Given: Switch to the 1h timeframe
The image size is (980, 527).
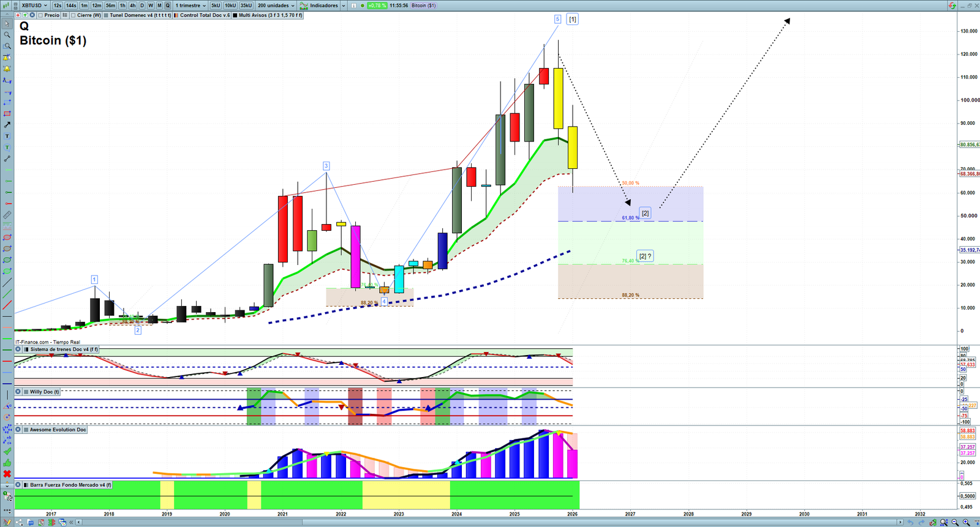Looking at the screenshot, I should point(123,6).
